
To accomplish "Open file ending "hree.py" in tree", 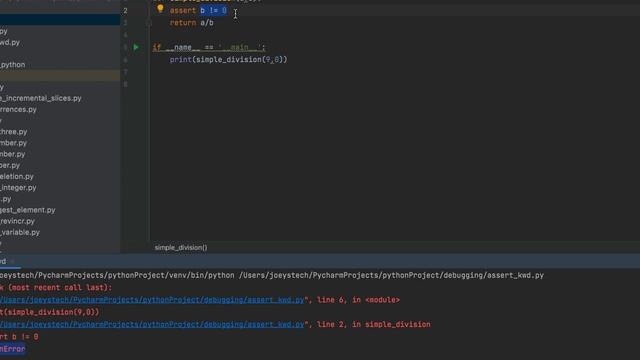I will click(13, 132).
